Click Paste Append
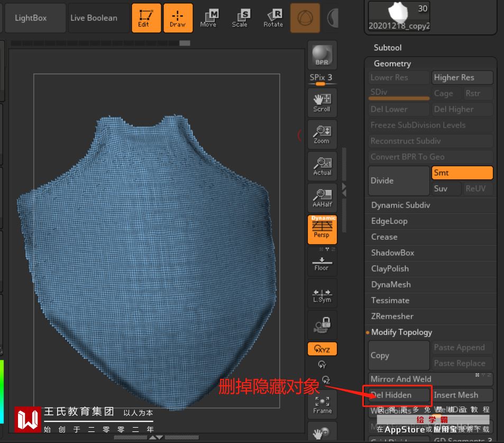Screen dimensions: 504x443 tap(462, 347)
